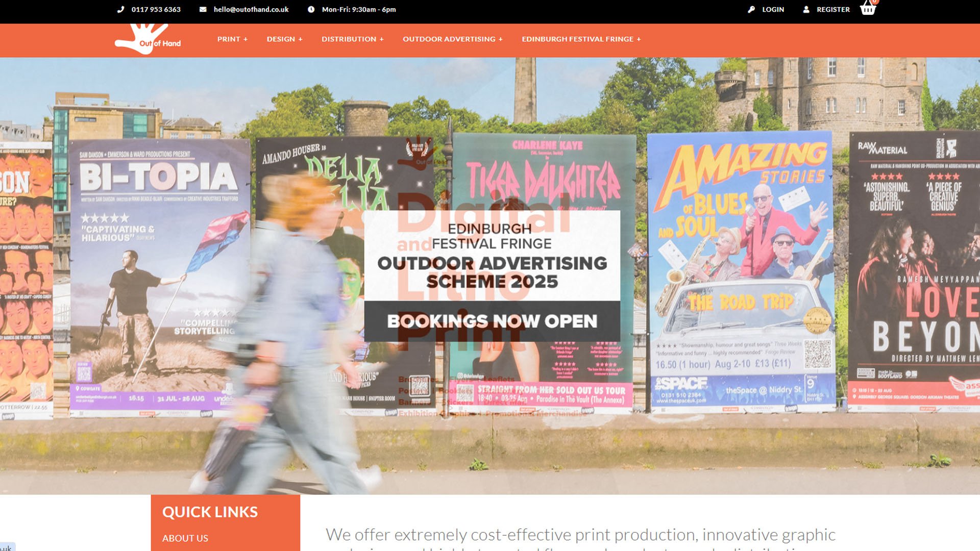Image resolution: width=980 pixels, height=551 pixels.
Task: Click the phone number 0117 953 6363
Action: point(156,9)
